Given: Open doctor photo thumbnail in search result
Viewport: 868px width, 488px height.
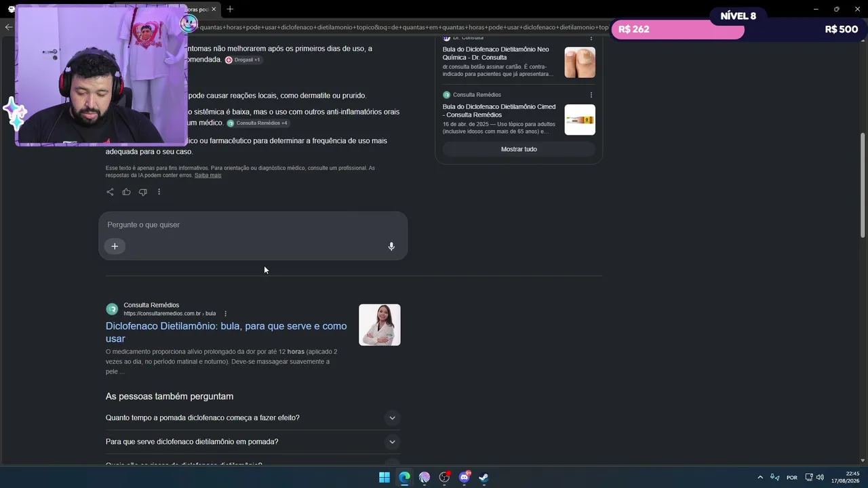Looking at the screenshot, I should point(380,325).
